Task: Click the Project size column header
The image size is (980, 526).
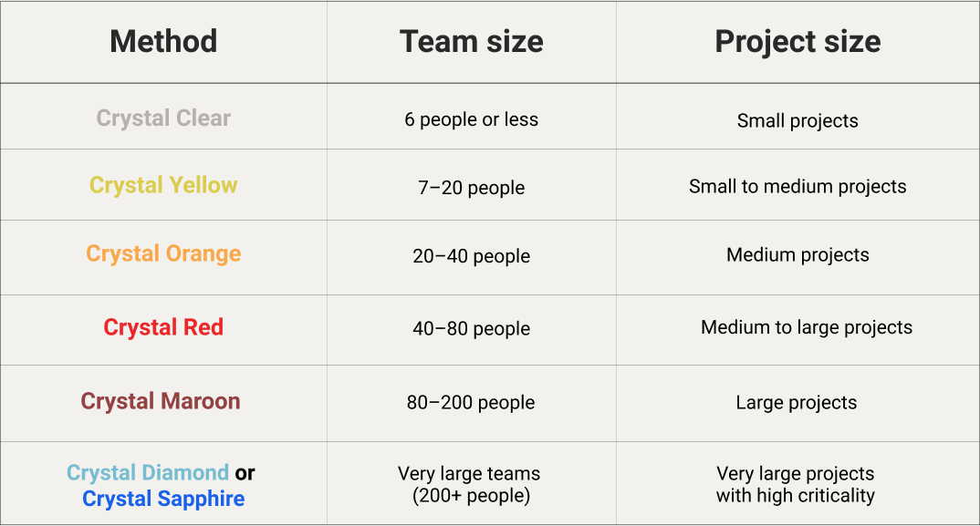Action: [x=798, y=42]
